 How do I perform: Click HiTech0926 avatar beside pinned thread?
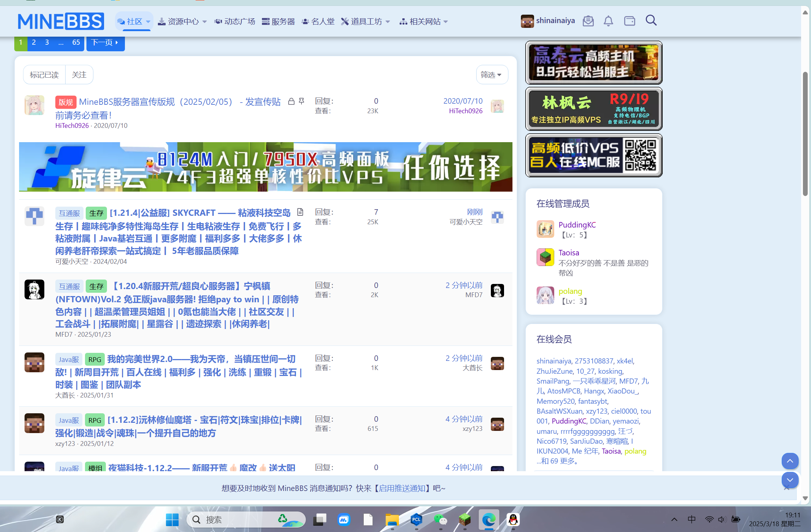click(34, 105)
